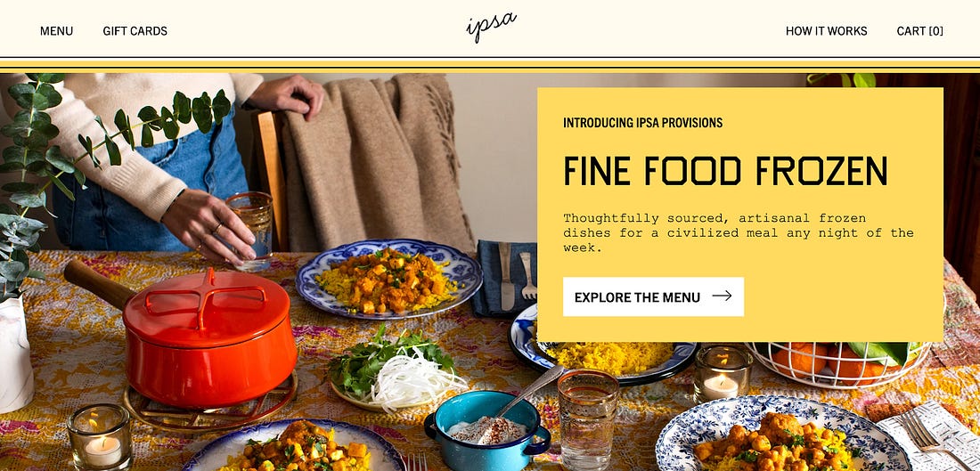This screenshot has height=471, width=980.
Task: Click the wire basket of oranges
Action: [x=837, y=363]
